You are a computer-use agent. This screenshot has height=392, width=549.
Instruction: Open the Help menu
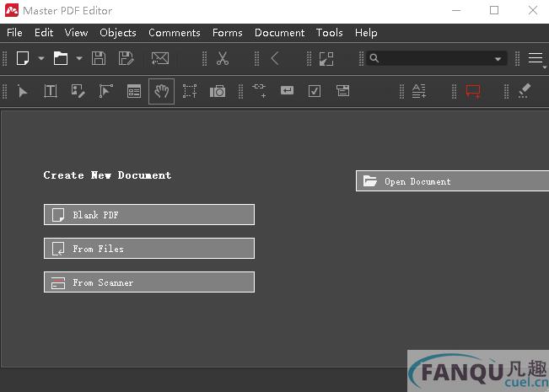pyautogui.click(x=366, y=33)
